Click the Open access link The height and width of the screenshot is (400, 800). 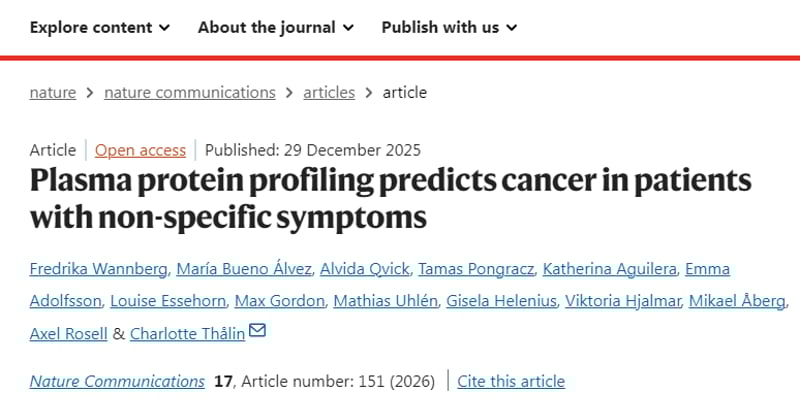coord(140,150)
